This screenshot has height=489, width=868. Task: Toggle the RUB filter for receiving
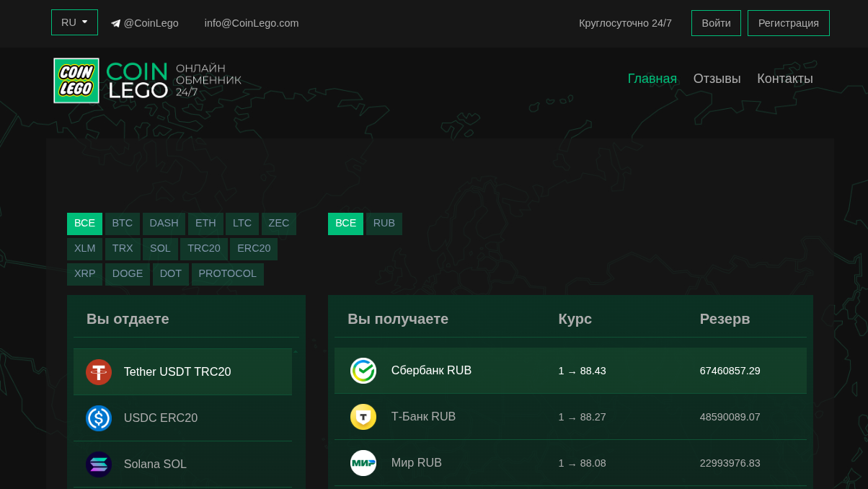pyautogui.click(x=384, y=224)
